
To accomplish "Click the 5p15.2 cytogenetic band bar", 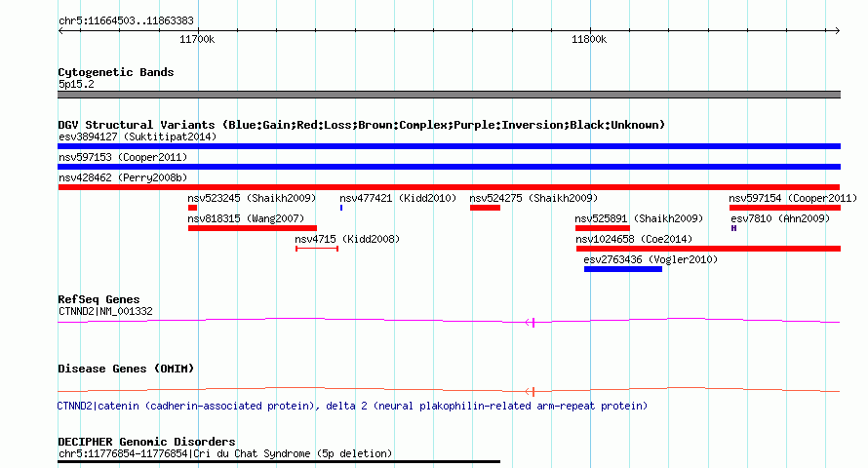I will pos(449,95).
